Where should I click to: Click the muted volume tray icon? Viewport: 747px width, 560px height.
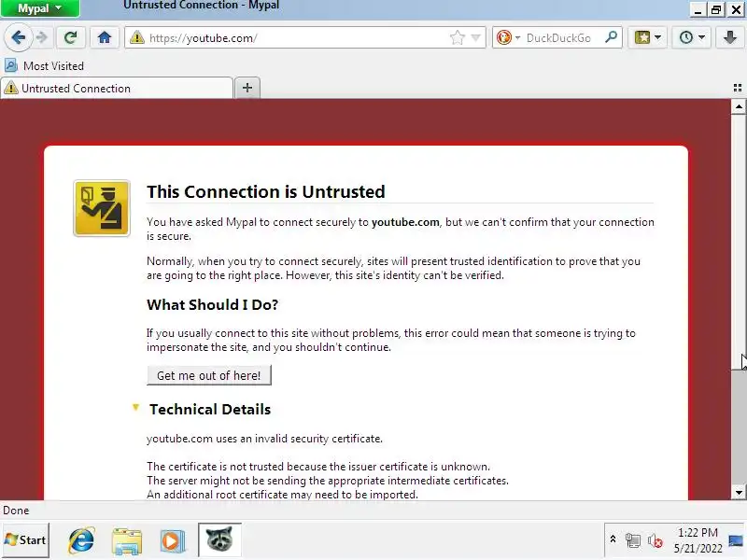[x=655, y=540]
